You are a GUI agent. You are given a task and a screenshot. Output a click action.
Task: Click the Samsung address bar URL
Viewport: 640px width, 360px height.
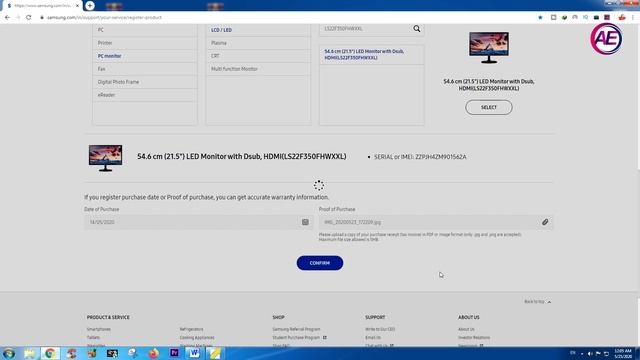(x=104, y=18)
